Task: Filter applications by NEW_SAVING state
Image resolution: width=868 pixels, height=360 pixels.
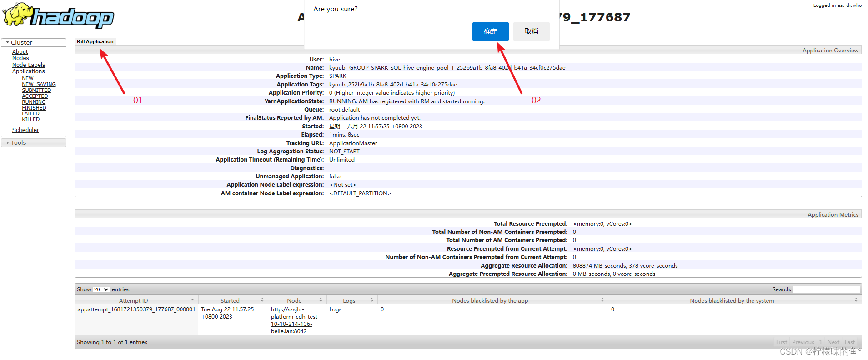Action: pos(39,85)
